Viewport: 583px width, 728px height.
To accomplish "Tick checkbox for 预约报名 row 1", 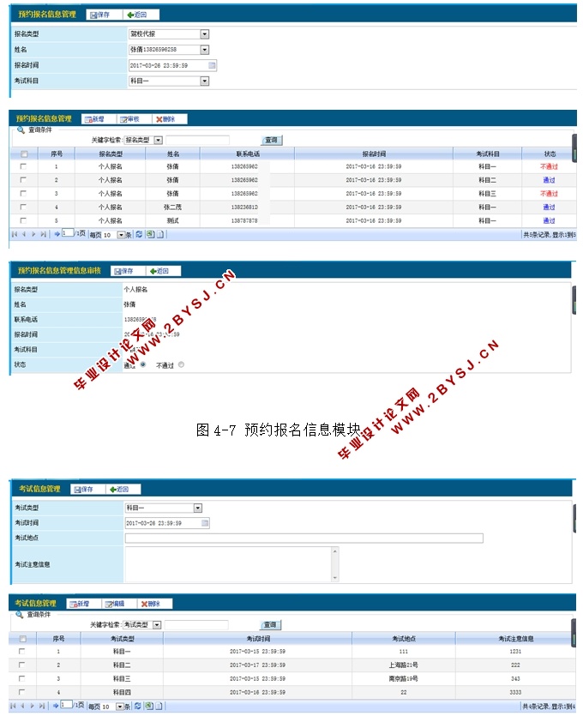I will [23, 166].
